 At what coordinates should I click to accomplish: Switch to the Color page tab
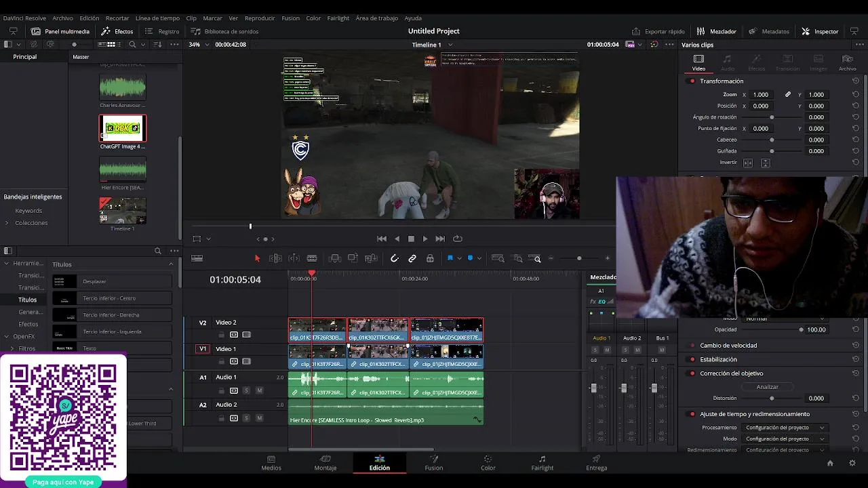(x=488, y=463)
